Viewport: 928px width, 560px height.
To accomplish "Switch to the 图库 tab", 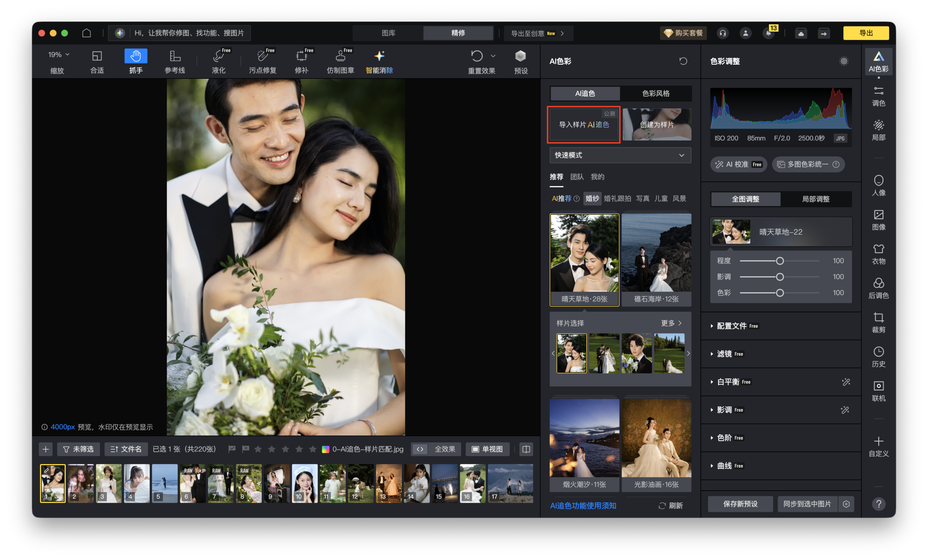I will coord(388,33).
